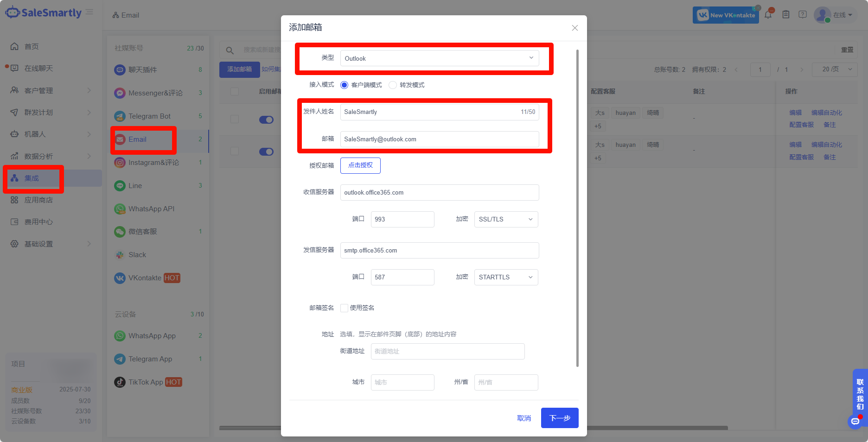Open the STARTTLS encryption dropdown

click(x=505, y=277)
